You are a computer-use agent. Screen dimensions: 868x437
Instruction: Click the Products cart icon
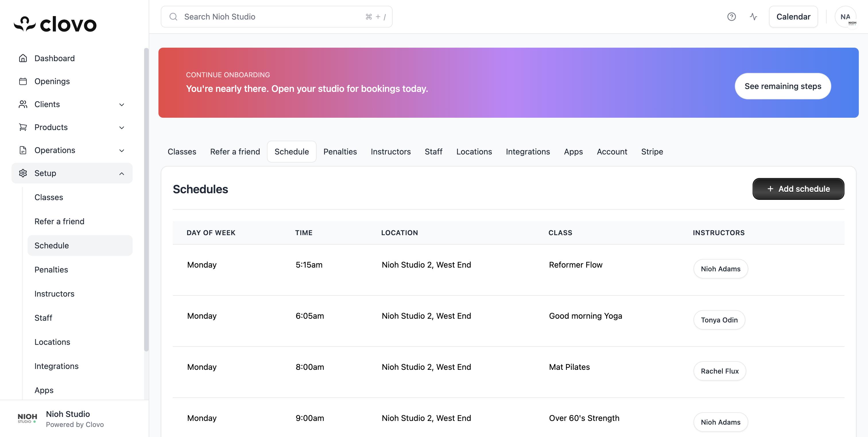[23, 127]
